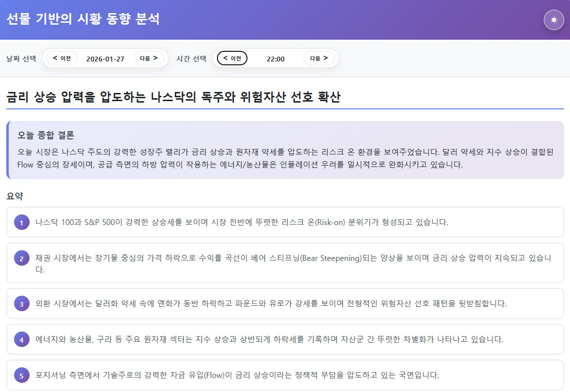Select the 22:00 time value
This screenshot has width=570, height=392.
pyautogui.click(x=276, y=59)
